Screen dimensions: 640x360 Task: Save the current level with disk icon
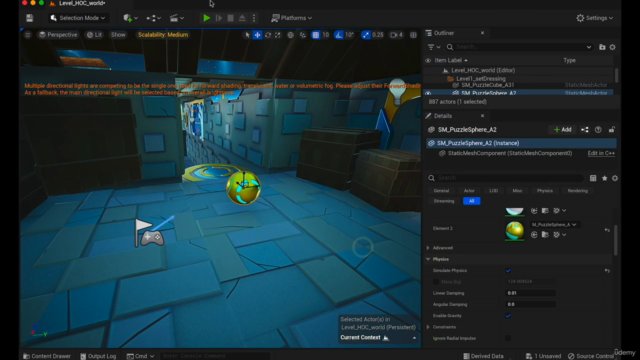(29, 18)
